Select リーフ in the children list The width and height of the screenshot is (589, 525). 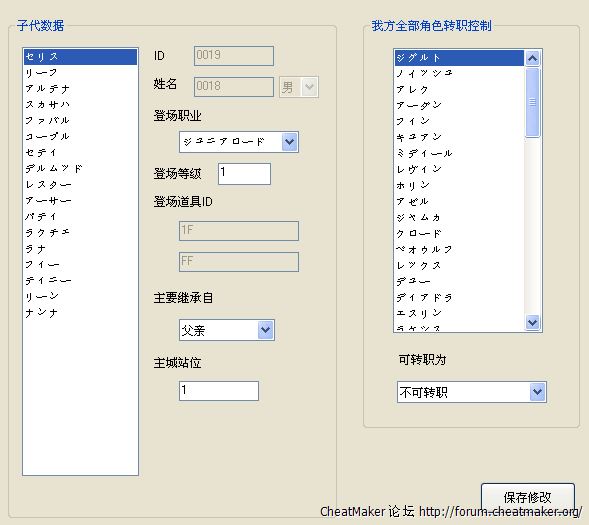click(80, 72)
